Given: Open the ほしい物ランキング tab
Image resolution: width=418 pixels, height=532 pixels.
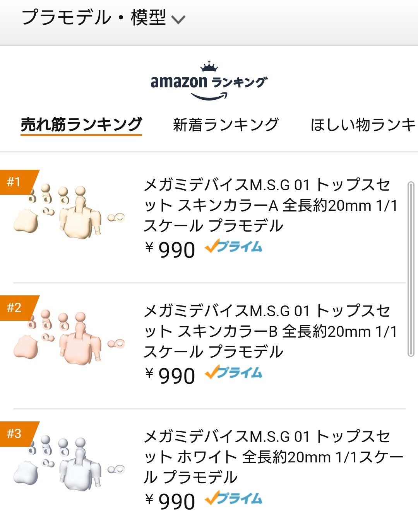Looking at the screenshot, I should [x=363, y=124].
